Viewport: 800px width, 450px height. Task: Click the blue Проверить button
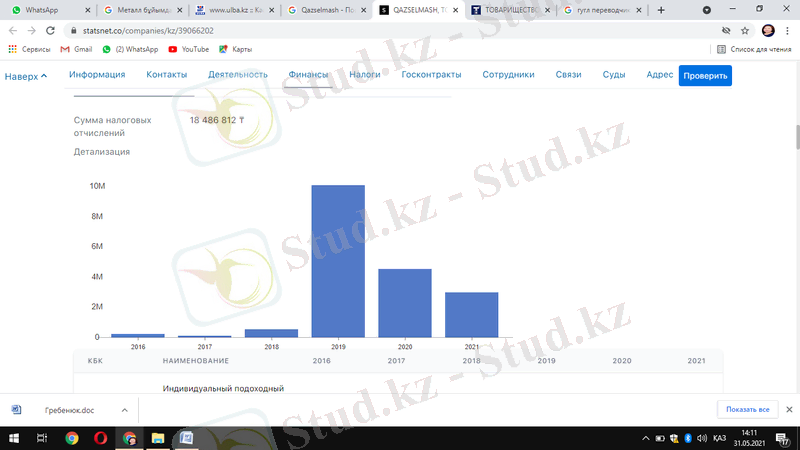[705, 76]
